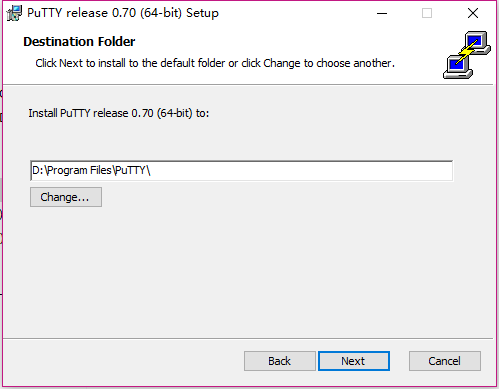Viewport: 499px width, 389px height.
Task: Focus the destination folder path field
Action: pyautogui.click(x=241, y=171)
